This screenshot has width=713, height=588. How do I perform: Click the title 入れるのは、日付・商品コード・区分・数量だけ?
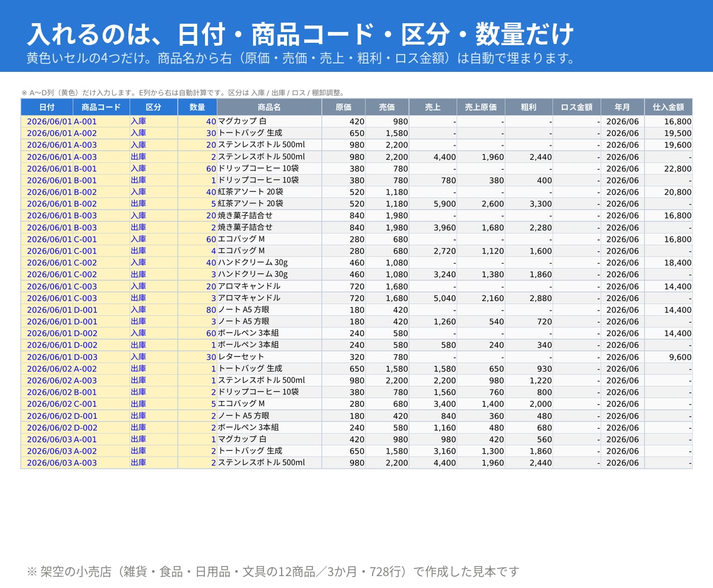(301, 34)
